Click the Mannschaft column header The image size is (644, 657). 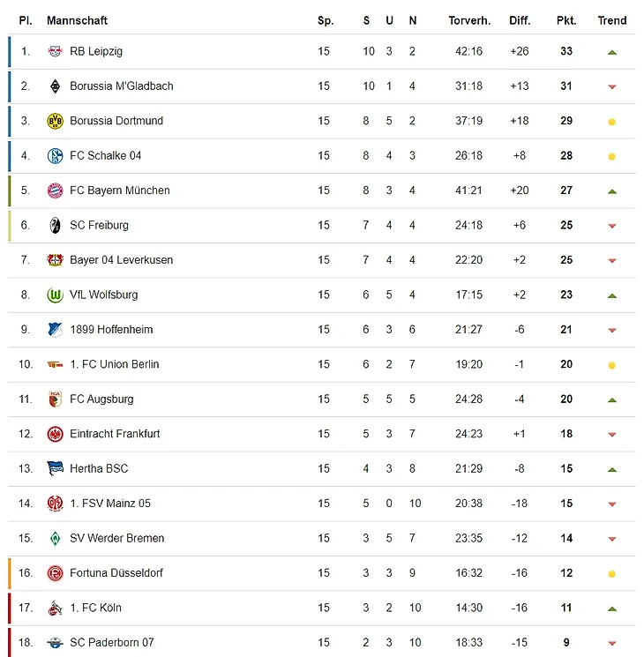[77, 20]
